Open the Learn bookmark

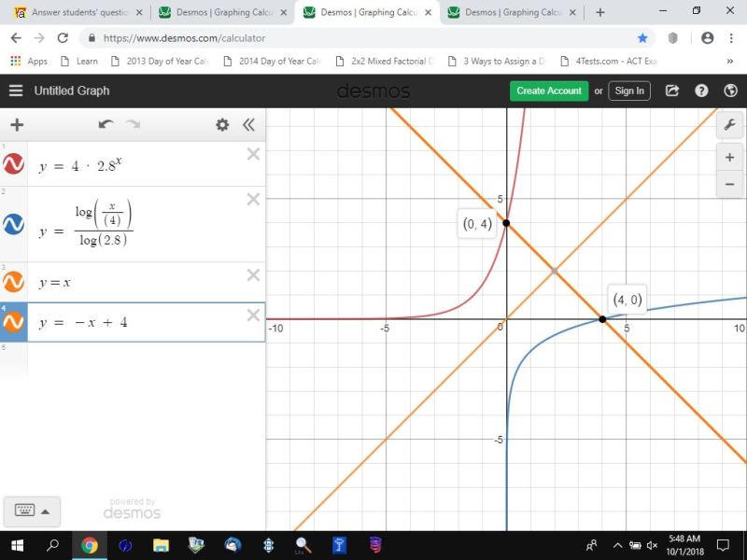pos(79,61)
